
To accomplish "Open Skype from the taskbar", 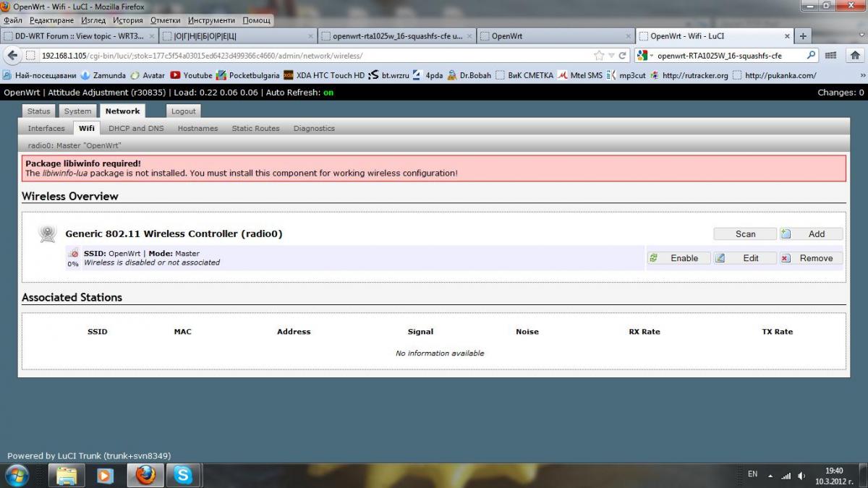I will tap(184, 475).
